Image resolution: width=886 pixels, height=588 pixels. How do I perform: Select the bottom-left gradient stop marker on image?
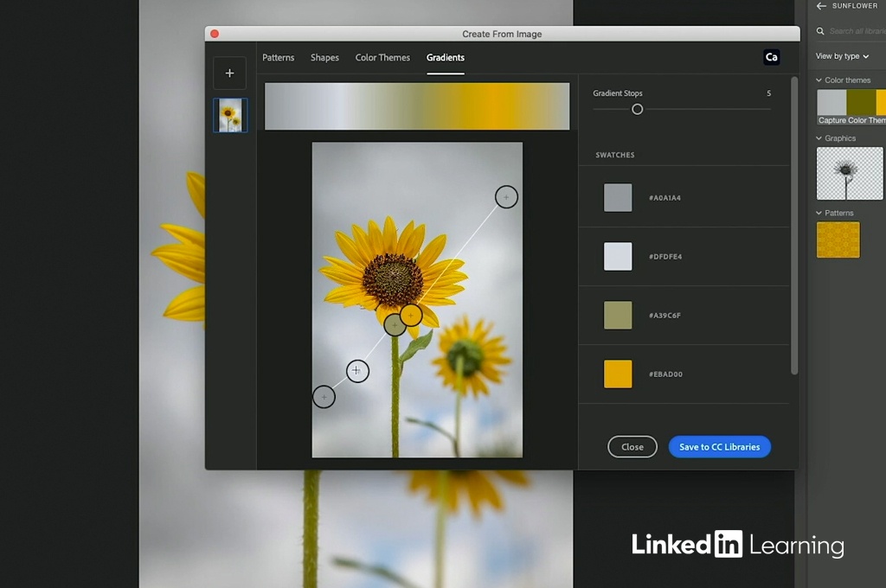click(324, 397)
